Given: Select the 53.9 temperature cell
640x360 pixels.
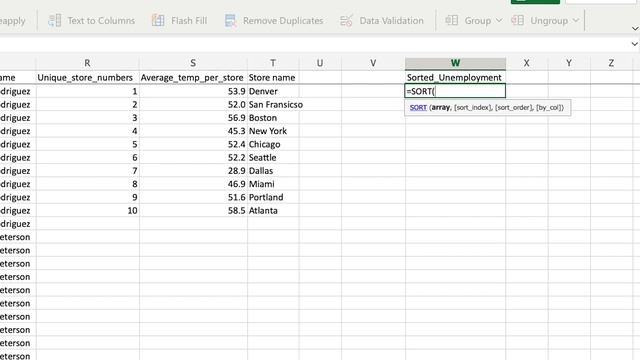Looking at the screenshot, I should tap(193, 91).
